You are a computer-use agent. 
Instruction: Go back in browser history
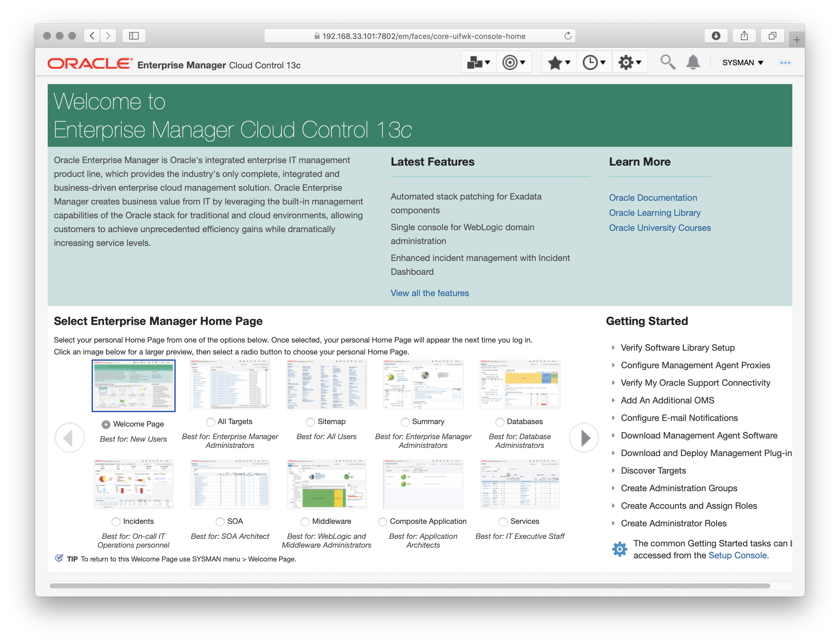pos(92,36)
